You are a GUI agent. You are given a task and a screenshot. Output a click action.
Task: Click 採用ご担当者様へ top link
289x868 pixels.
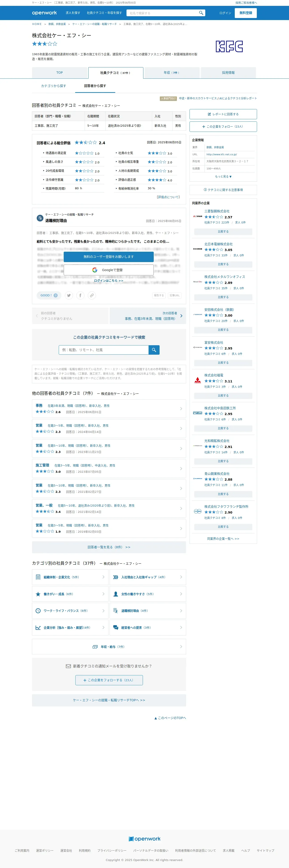[246, 3]
